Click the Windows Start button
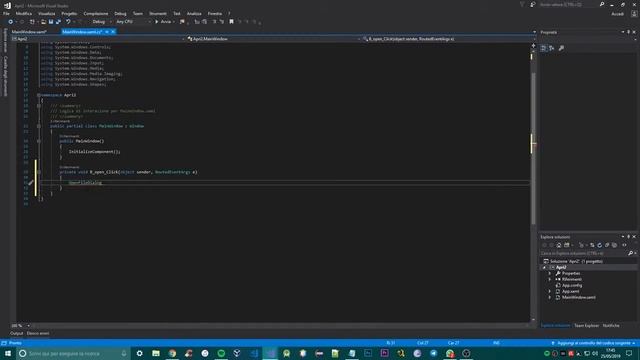The image size is (640, 360). pyautogui.click(x=8, y=353)
